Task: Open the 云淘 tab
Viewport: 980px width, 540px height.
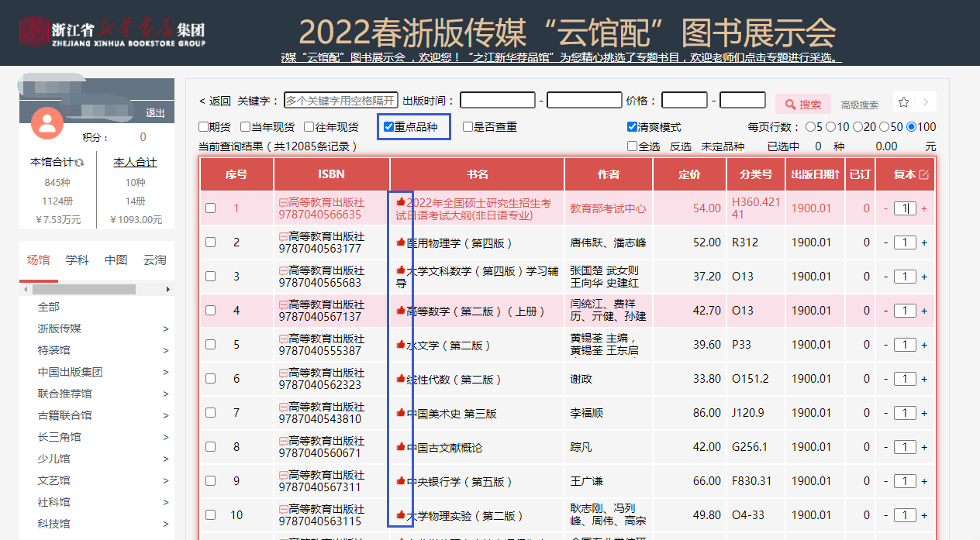Action: point(154,260)
